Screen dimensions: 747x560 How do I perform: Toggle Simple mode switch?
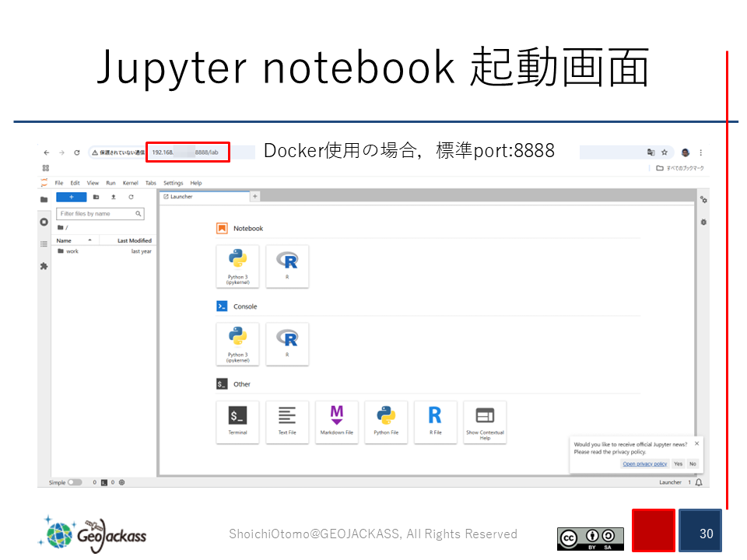tap(75, 482)
